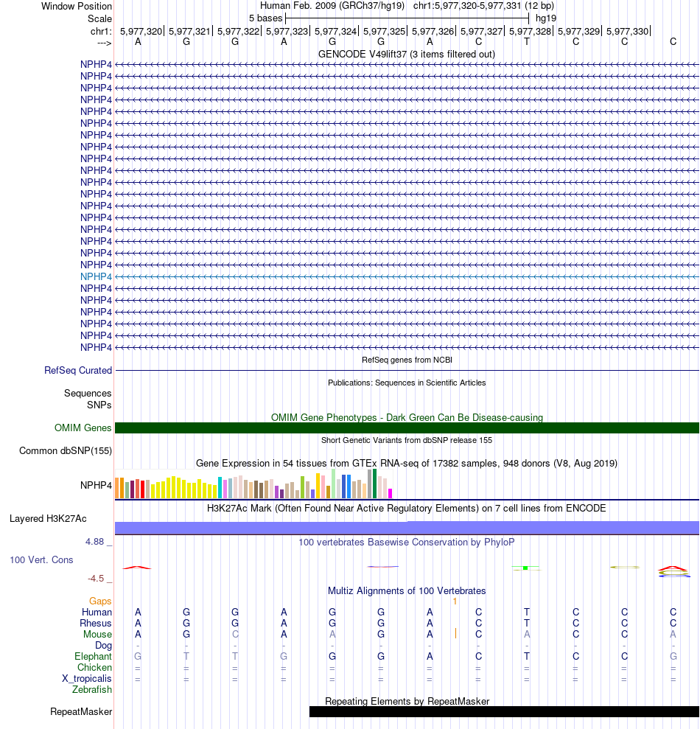Click the hg19 label next to scale bar
This screenshot has height=729, width=700.
(546, 18)
